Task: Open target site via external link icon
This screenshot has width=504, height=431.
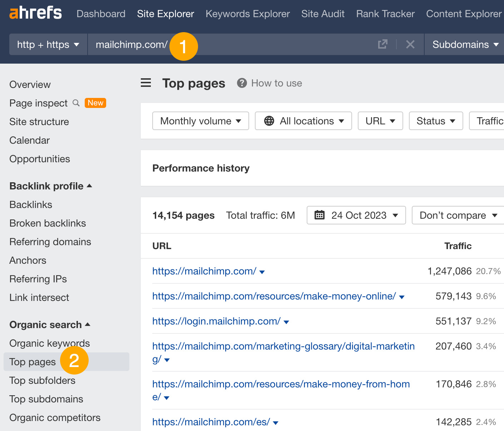Action: [x=382, y=44]
